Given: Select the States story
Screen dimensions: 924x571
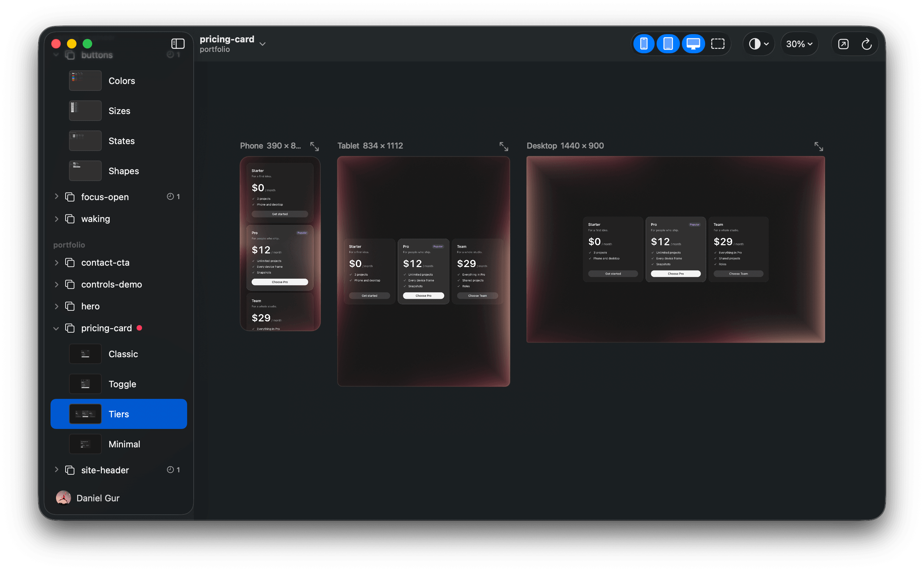Looking at the screenshot, I should tap(119, 141).
